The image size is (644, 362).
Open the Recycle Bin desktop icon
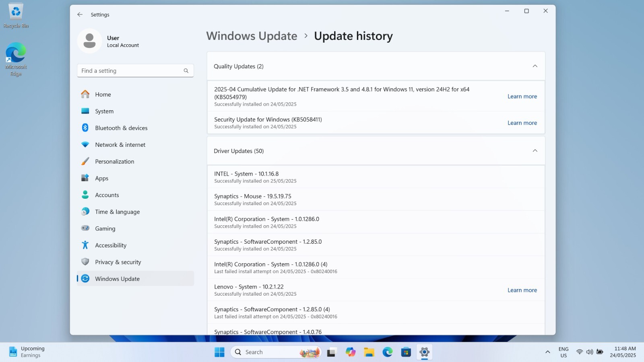(16, 16)
